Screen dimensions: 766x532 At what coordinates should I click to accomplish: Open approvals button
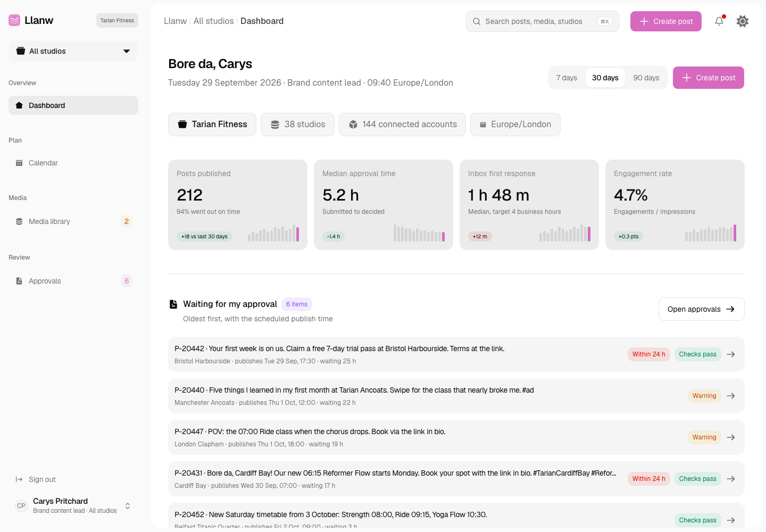(x=701, y=309)
